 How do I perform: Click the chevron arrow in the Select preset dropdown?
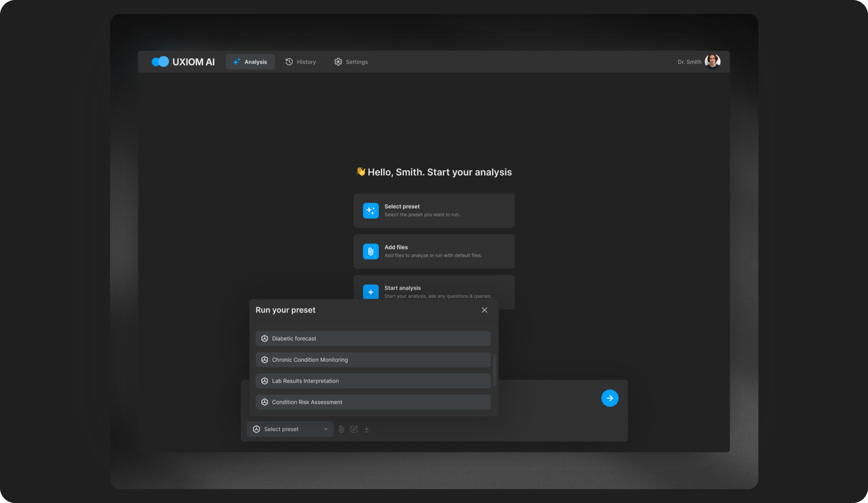pos(325,429)
